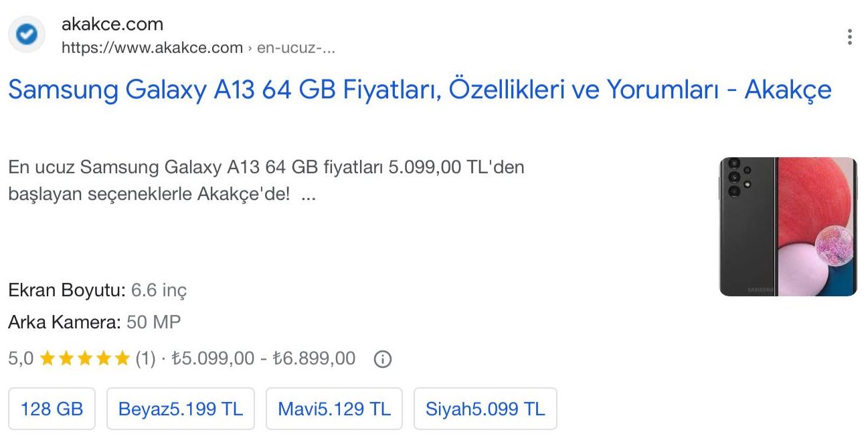Click the Arka Kamera label
The height and width of the screenshot is (436, 868).
64,323
